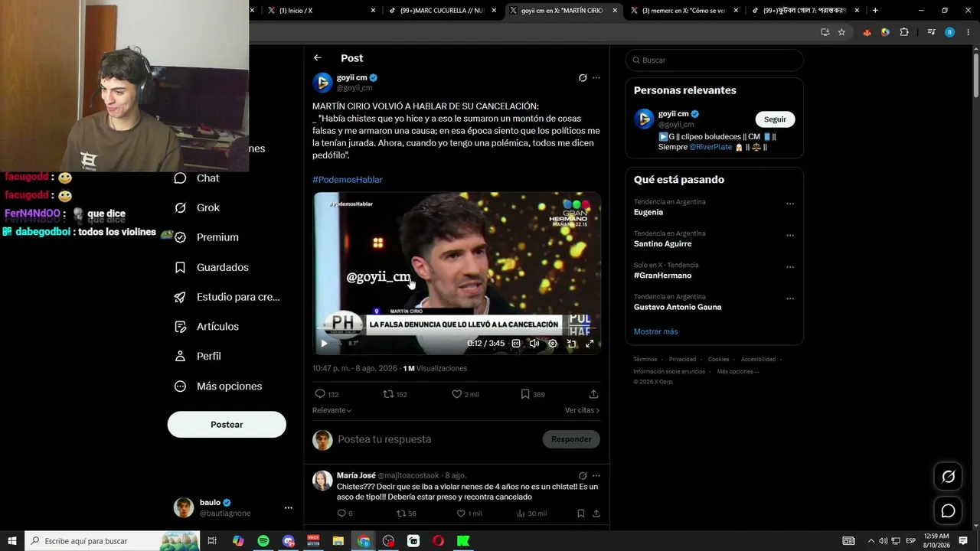Go back using the Post arrow
980x551 pixels.
pos(318,58)
